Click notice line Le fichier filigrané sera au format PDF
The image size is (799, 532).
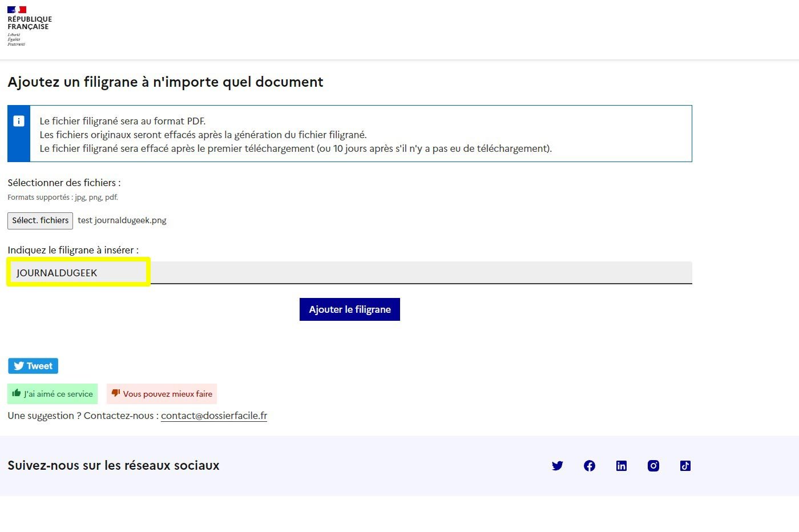point(123,121)
